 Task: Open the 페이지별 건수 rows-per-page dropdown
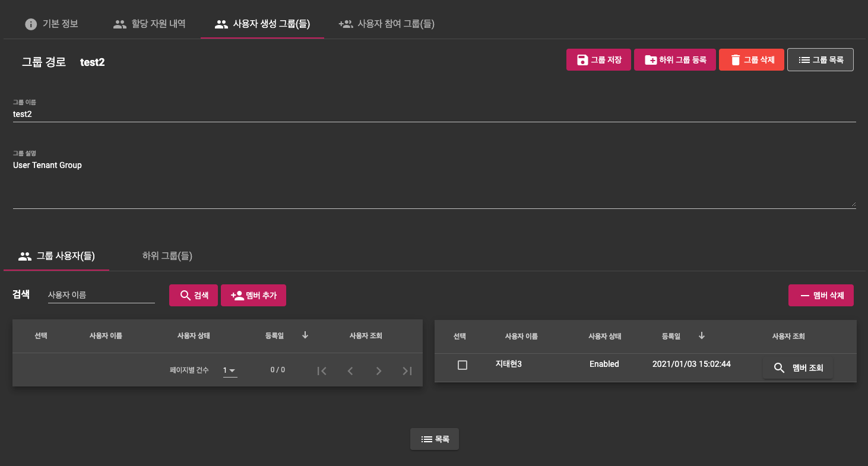click(230, 370)
